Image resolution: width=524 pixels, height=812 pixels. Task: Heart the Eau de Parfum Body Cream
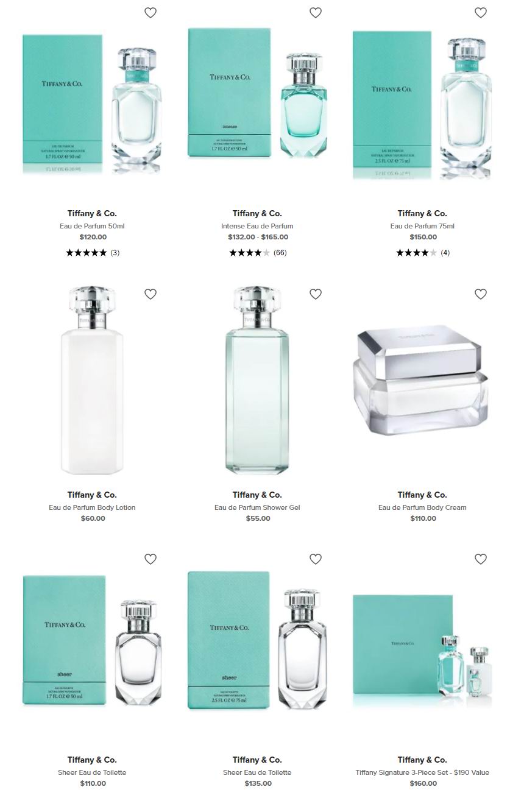point(481,294)
